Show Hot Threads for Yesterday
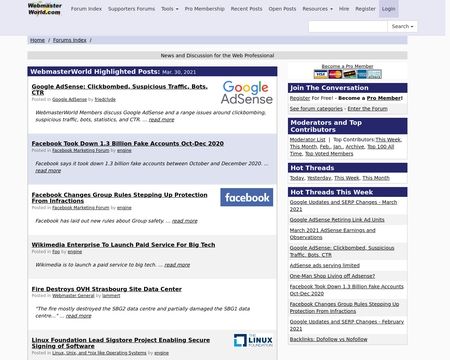The width and height of the screenshot is (450, 360). pyautogui.click(x=319, y=178)
